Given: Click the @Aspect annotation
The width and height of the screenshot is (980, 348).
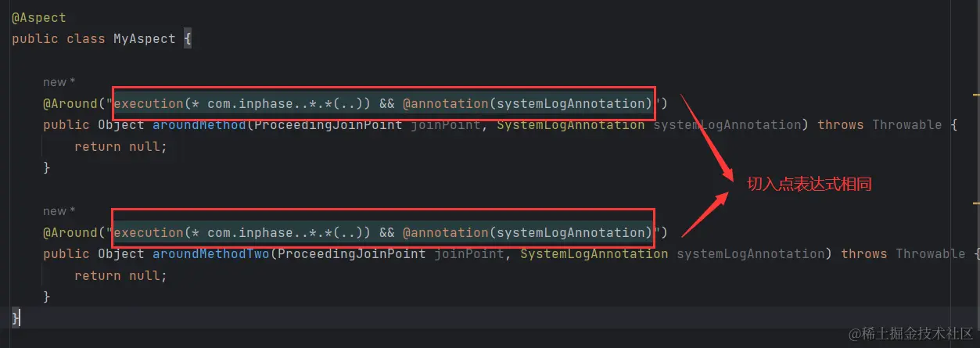Looking at the screenshot, I should click(x=38, y=17).
